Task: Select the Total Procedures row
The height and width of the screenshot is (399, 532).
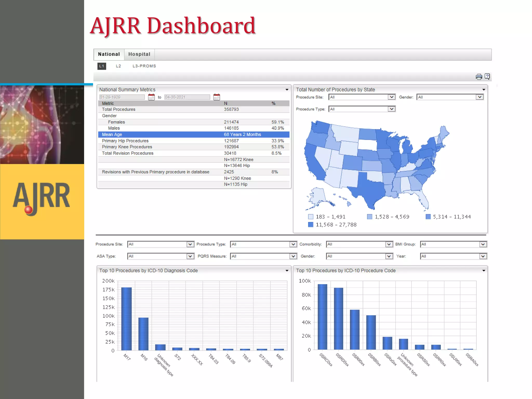Action: point(194,109)
